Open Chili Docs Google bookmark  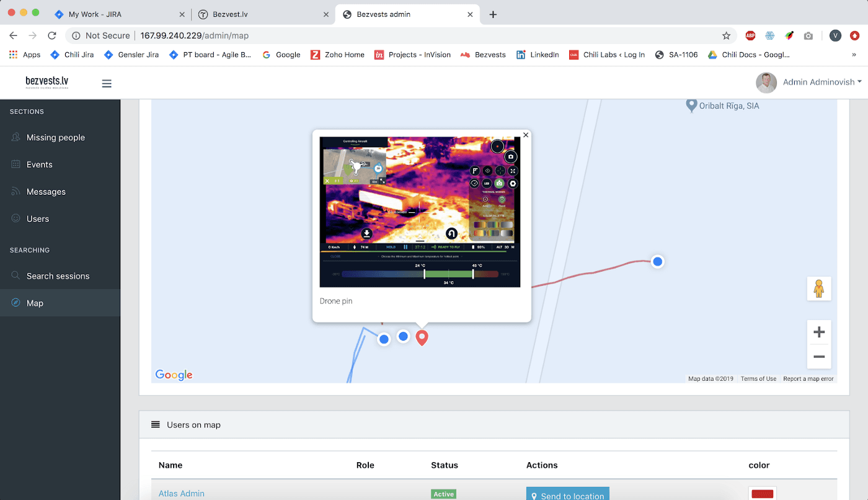(x=750, y=55)
